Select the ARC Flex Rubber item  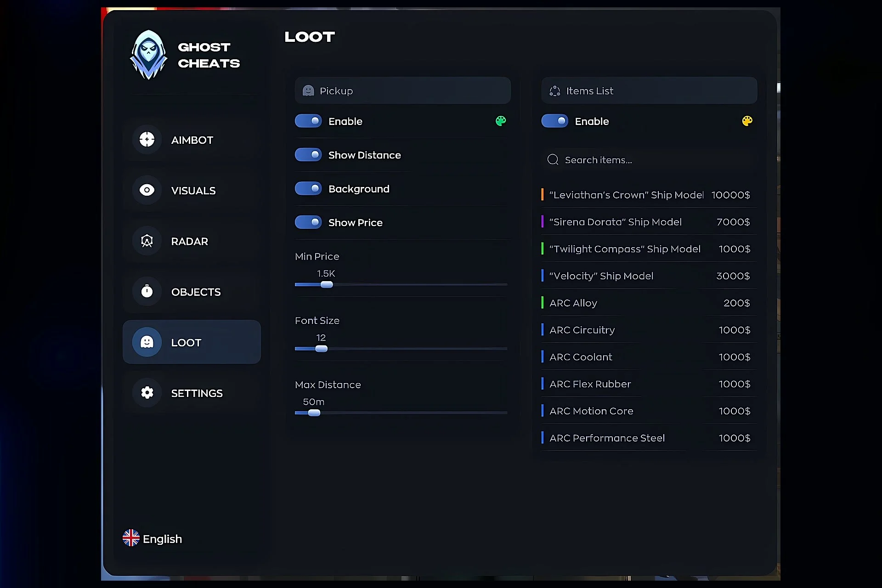pos(649,384)
